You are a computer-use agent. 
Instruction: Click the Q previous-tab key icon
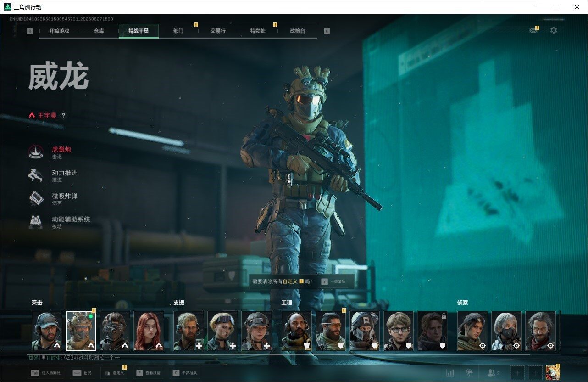pos(30,31)
